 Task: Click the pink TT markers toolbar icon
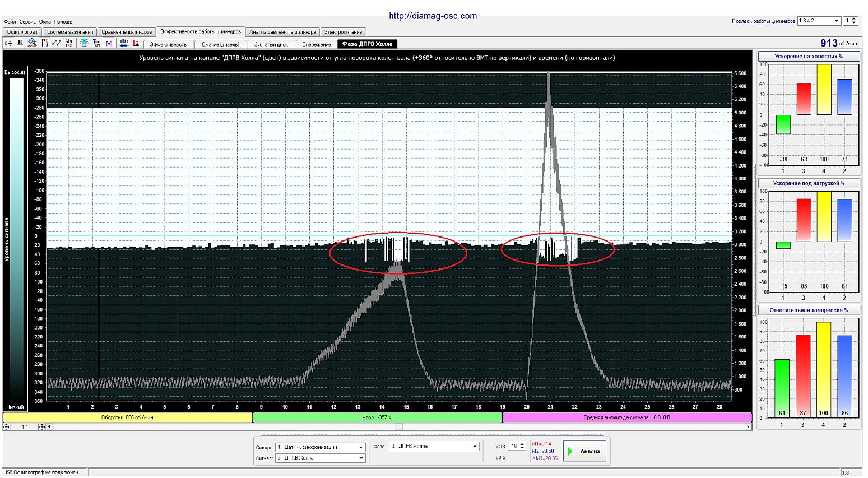109,43
